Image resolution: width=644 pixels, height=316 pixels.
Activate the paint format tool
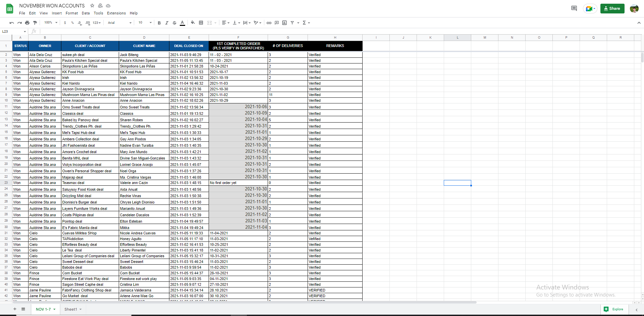point(35,23)
